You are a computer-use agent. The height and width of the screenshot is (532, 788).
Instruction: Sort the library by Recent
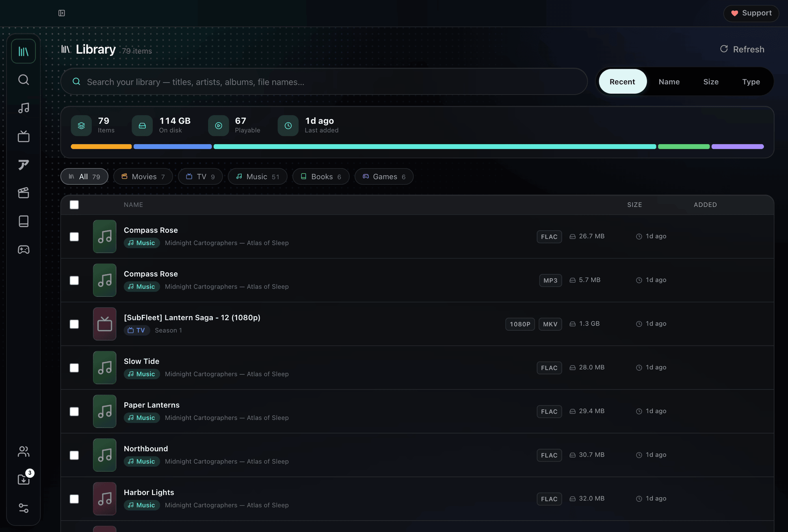[x=623, y=82]
